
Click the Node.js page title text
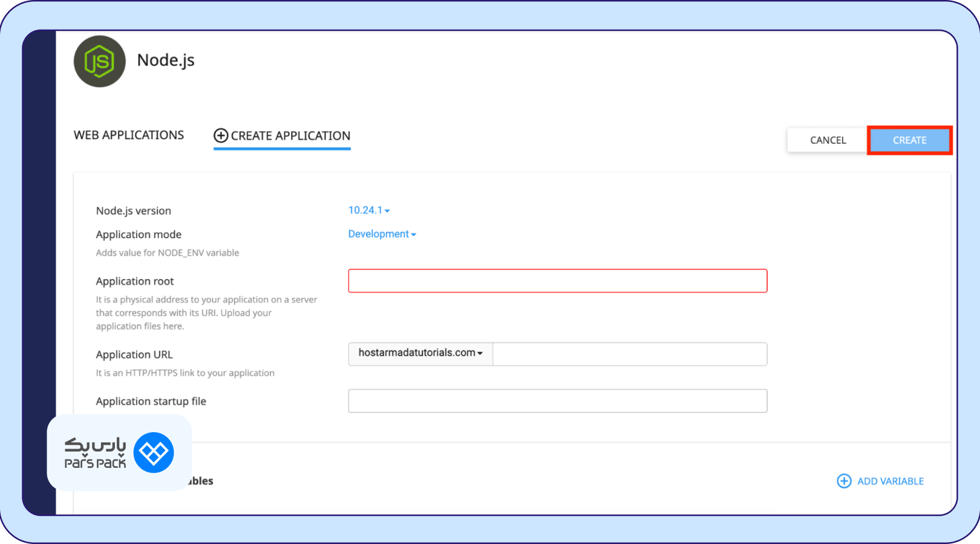click(x=166, y=60)
